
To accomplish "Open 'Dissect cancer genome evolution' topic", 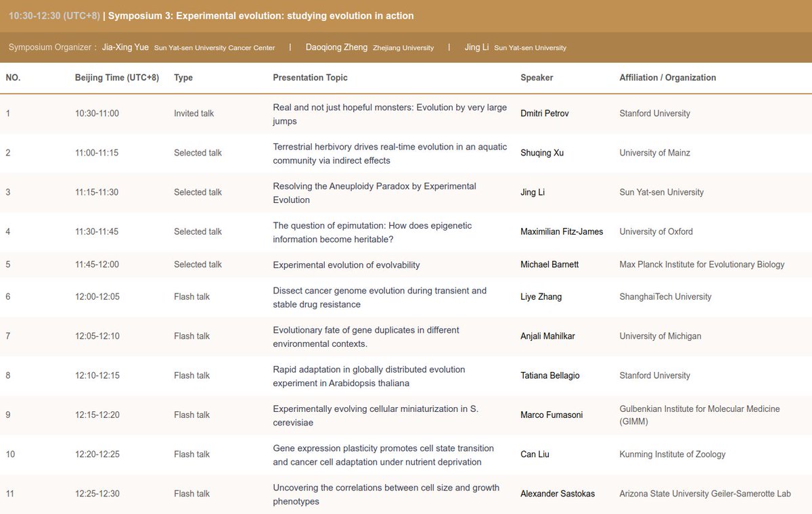I will click(380, 298).
